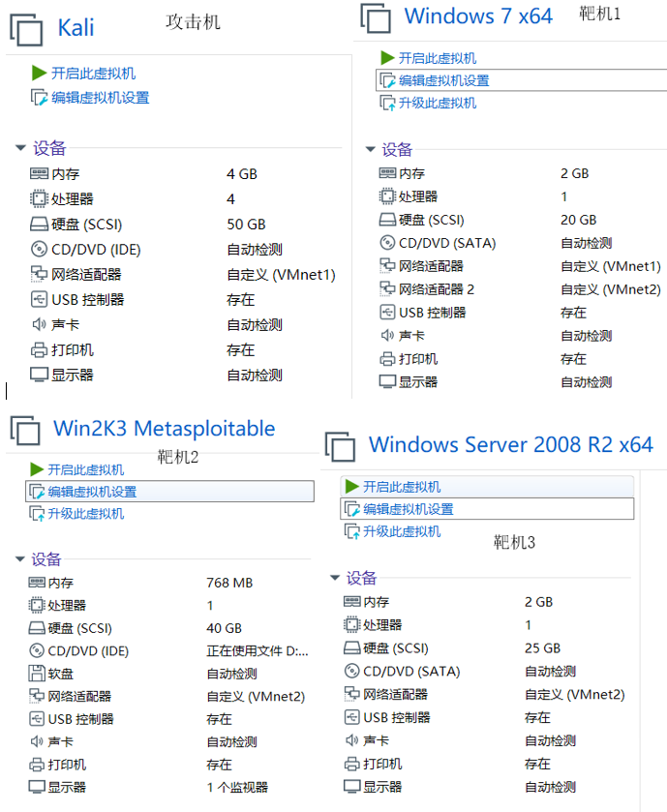The image size is (667, 812).
Task: Collapse the Server 2008 设备 section
Action: click(335, 578)
